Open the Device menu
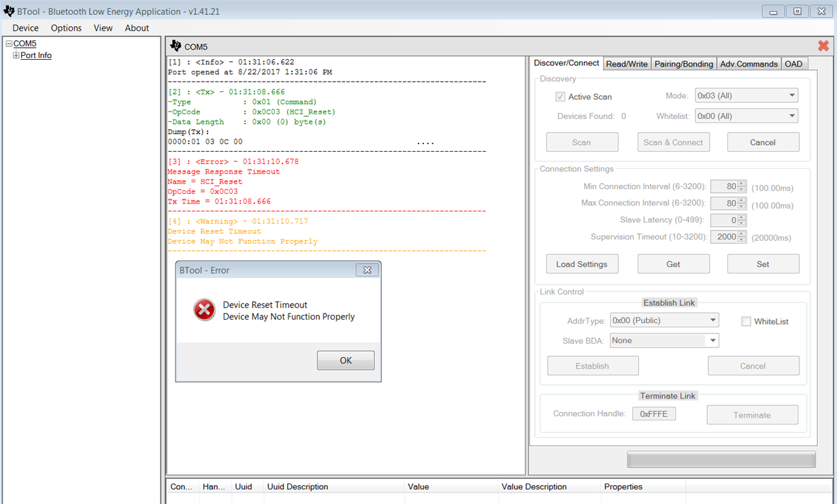Screen dimensions: 837x504 click(x=26, y=28)
